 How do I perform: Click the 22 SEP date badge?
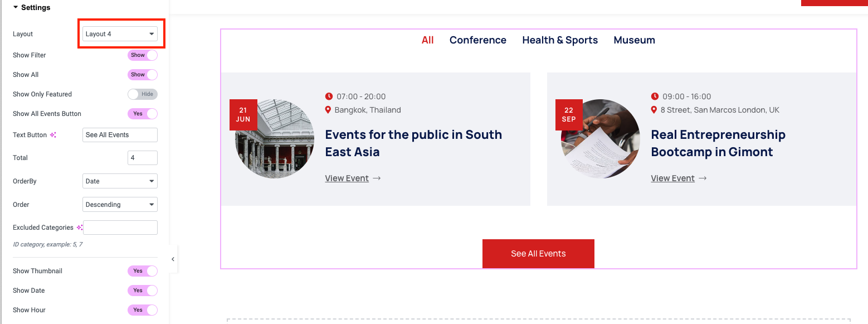coord(569,114)
